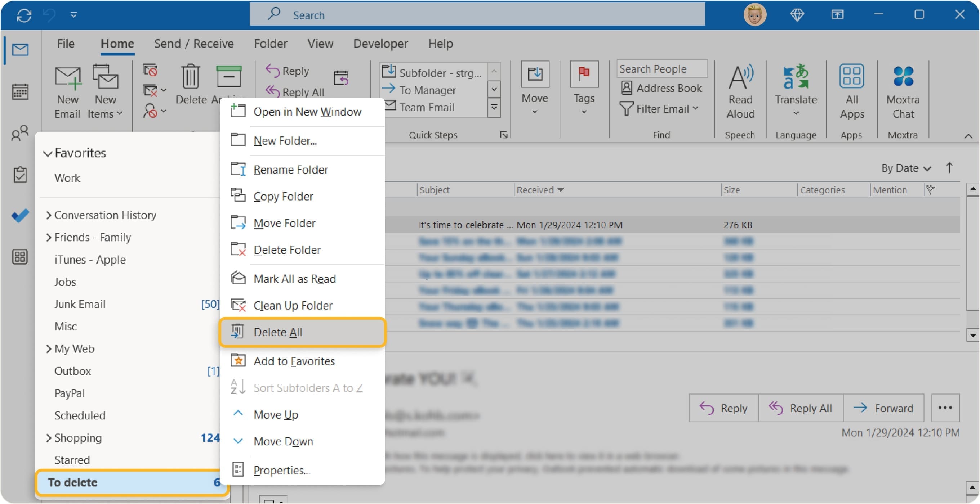Collapse the ribbon with chevron
Screen dimensions: 980x504
968,136
